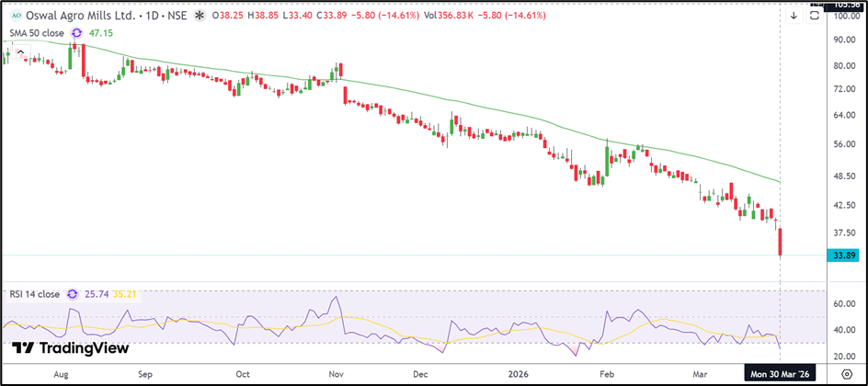The height and width of the screenshot is (386, 868).
Task: Click the RSI 14 refresh icon
Action: click(73, 294)
